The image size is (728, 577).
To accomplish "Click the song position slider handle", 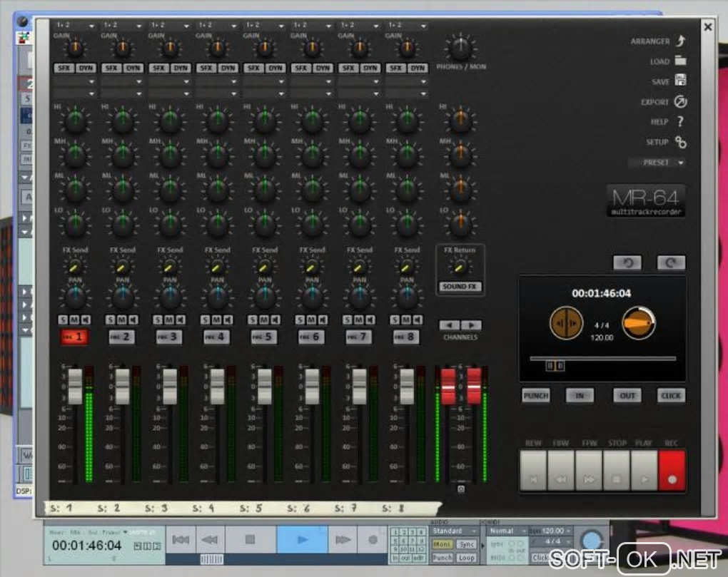I will coord(555,365).
